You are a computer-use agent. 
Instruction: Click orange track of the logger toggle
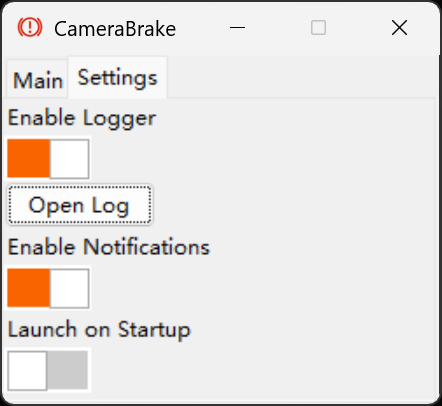[x=28, y=159]
